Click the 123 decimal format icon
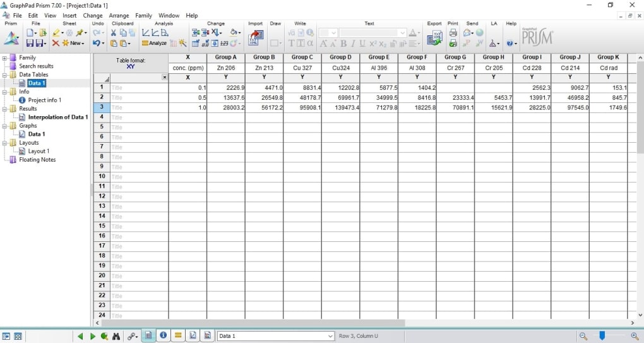 [x=224, y=43]
